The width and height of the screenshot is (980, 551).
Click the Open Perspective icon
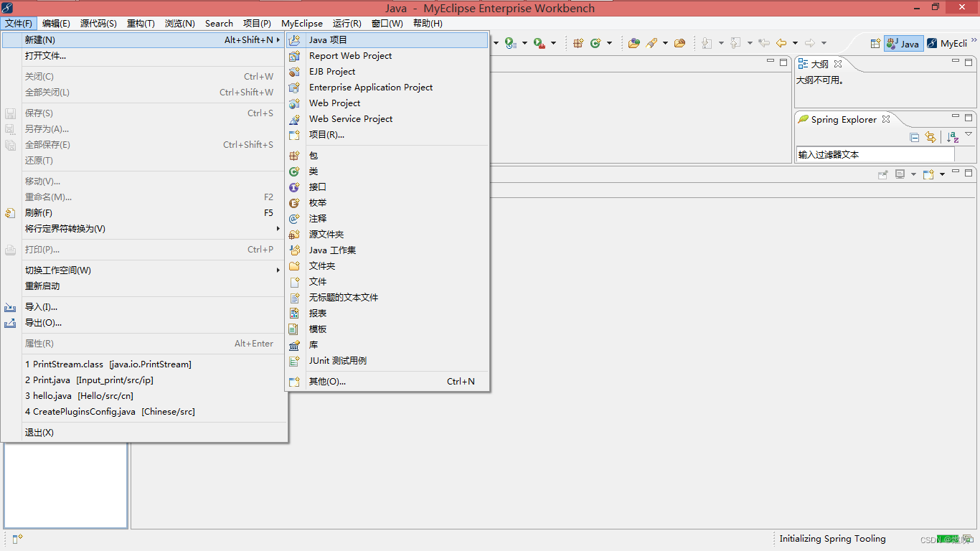875,43
